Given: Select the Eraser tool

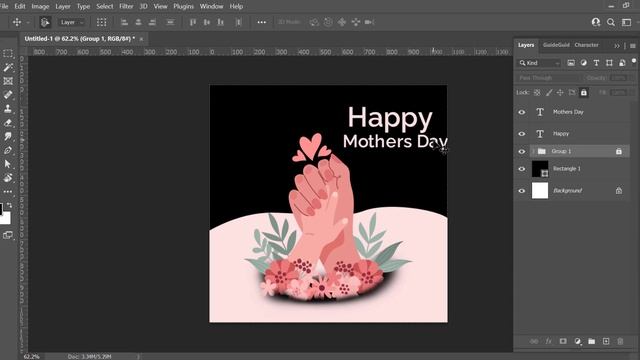Looking at the screenshot, I should point(8,122).
